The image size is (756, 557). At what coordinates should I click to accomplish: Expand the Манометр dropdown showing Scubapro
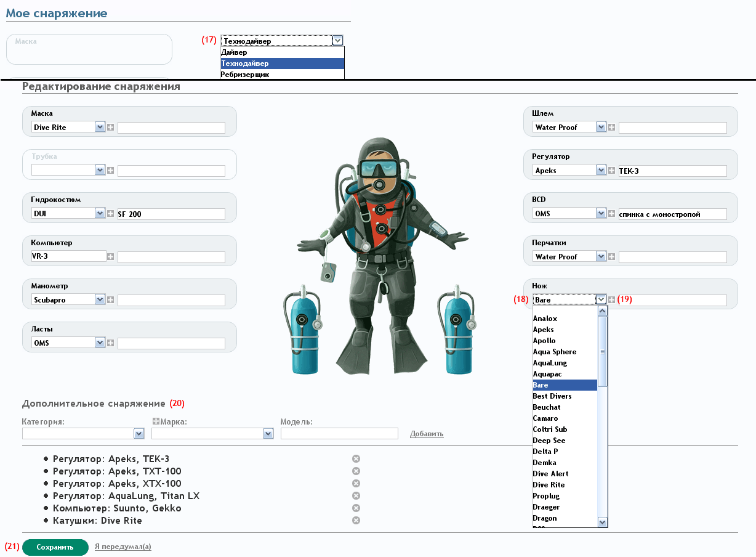[68, 299]
